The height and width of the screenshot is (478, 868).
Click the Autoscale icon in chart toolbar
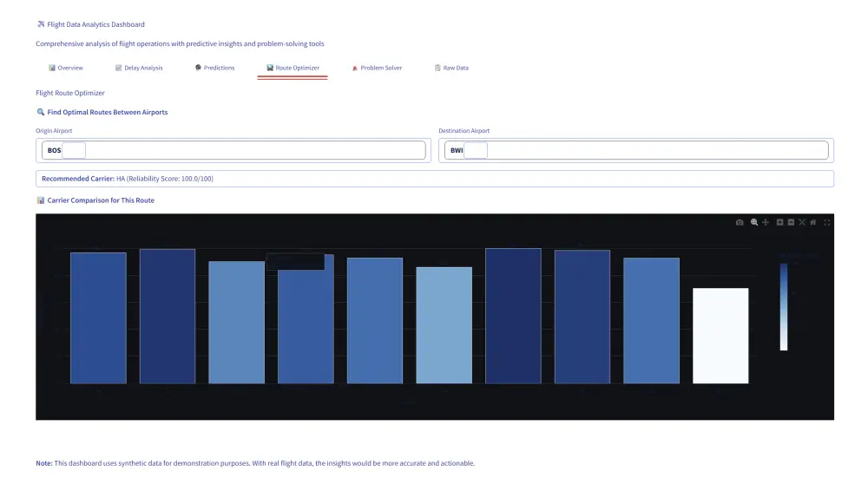click(x=802, y=222)
